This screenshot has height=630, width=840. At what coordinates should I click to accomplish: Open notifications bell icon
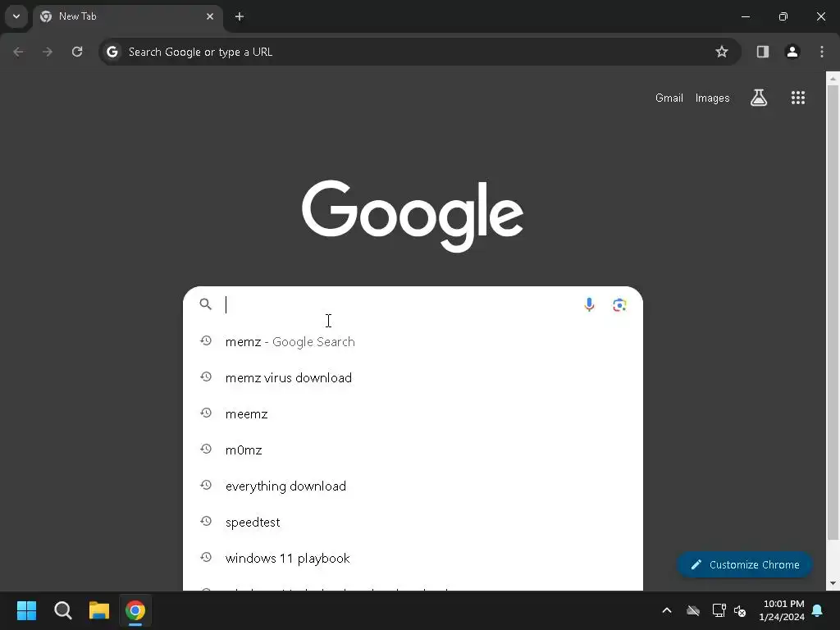[818, 610]
